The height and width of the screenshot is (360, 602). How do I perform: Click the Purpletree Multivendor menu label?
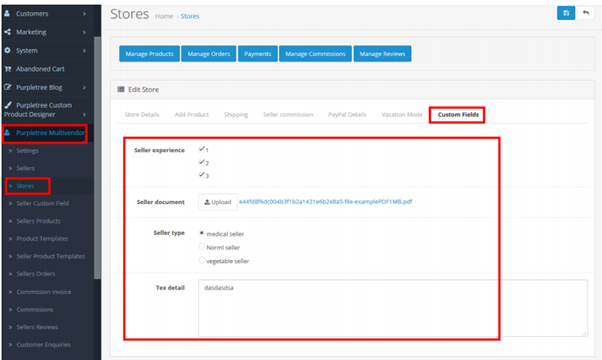(x=50, y=133)
